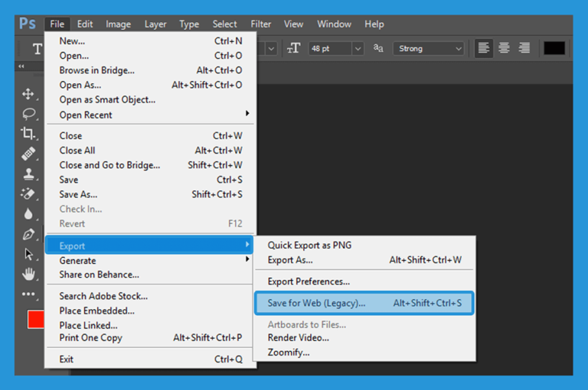Screen dimensions: 588x390
Task: Open the Select menu
Action: [224, 24]
